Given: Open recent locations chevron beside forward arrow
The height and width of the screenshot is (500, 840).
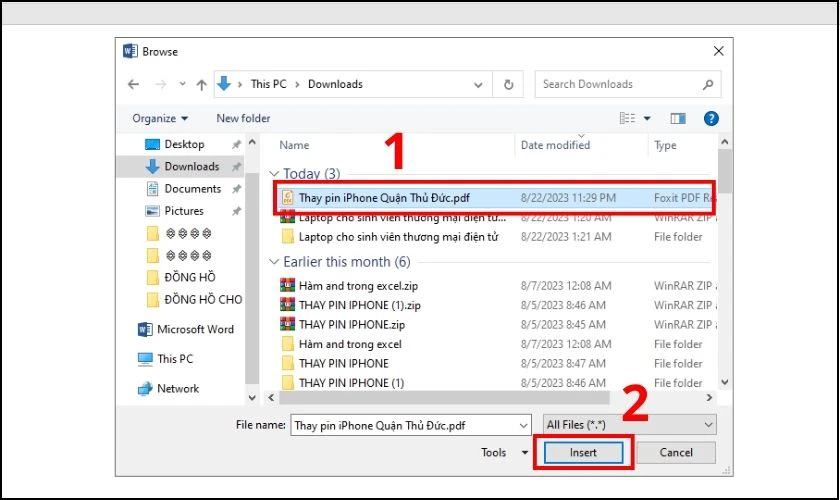Looking at the screenshot, I should tap(183, 84).
